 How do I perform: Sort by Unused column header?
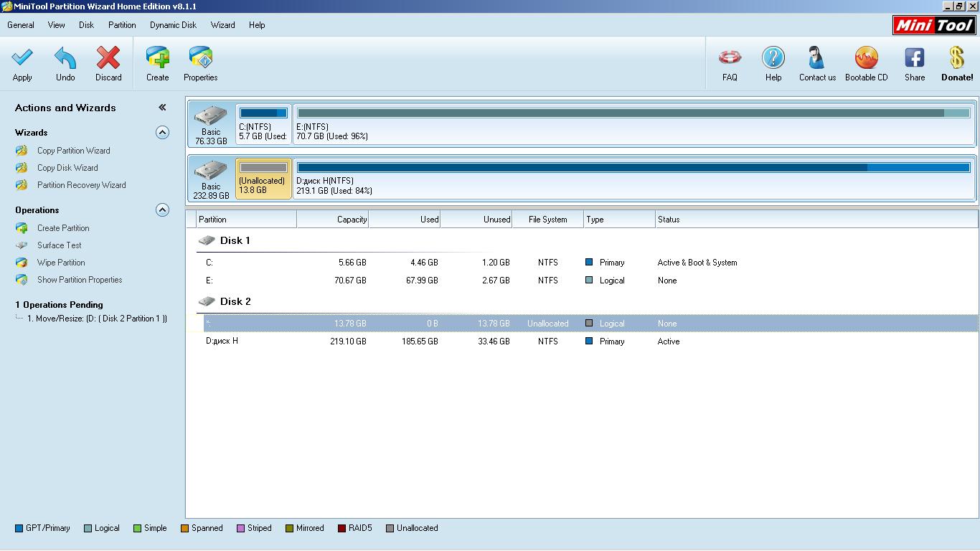click(x=476, y=220)
